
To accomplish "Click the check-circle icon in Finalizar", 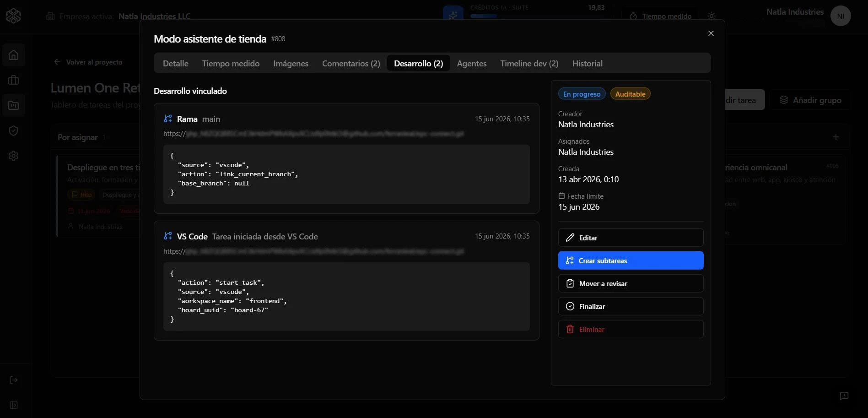I will (x=570, y=306).
